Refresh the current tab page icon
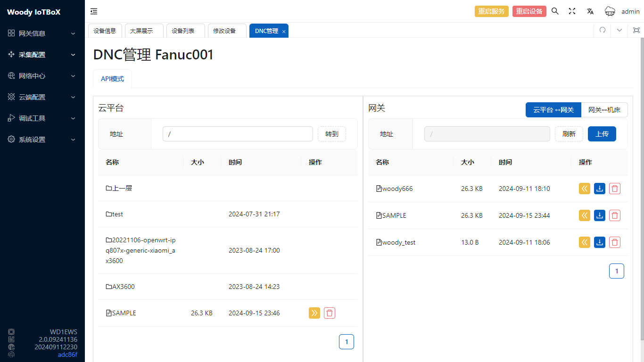Viewport: 644px width, 362px height. pyautogui.click(x=602, y=30)
